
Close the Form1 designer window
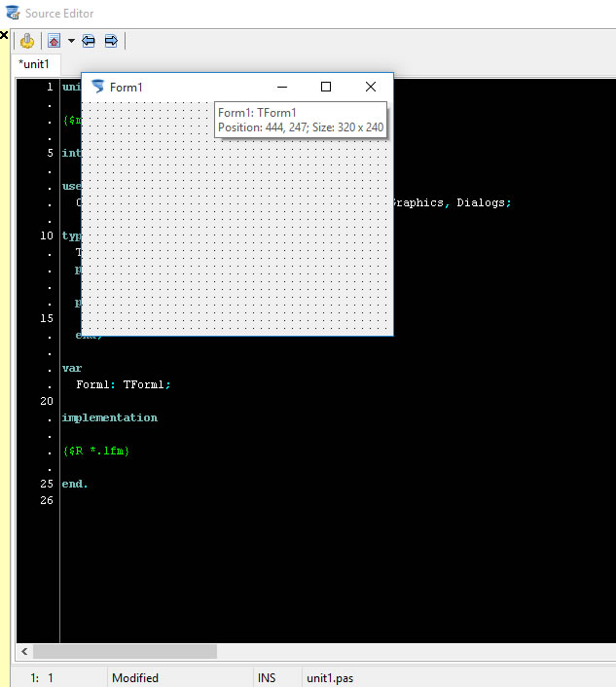pos(371,87)
